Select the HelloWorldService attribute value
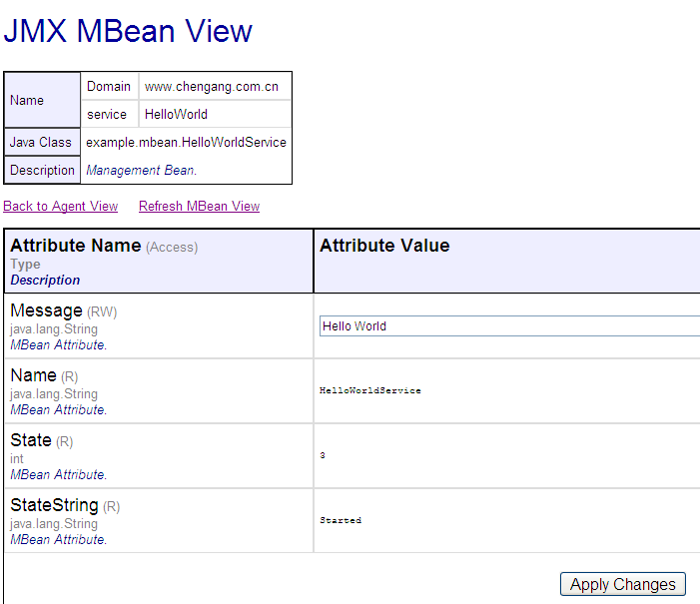The image size is (700, 604). click(370, 390)
